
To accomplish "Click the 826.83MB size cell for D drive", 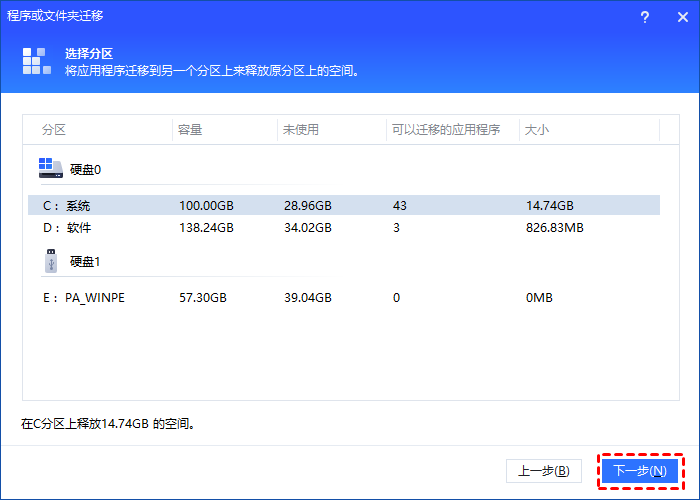I will [555, 228].
